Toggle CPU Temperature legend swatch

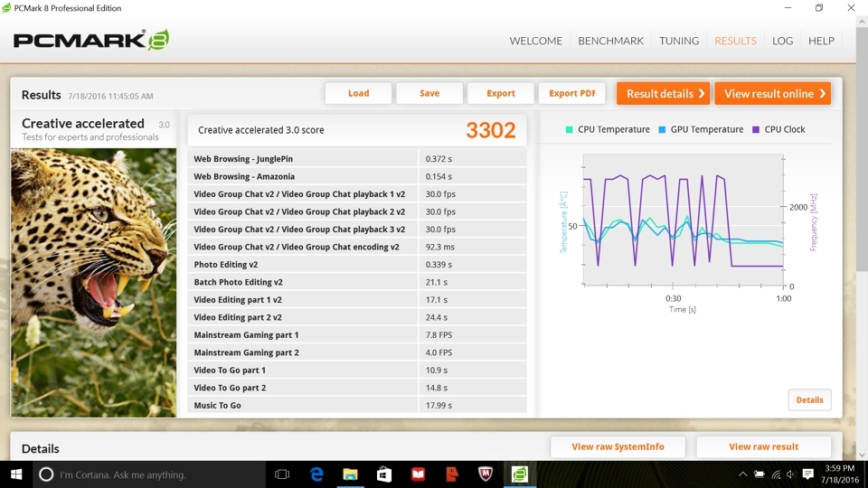coord(569,129)
